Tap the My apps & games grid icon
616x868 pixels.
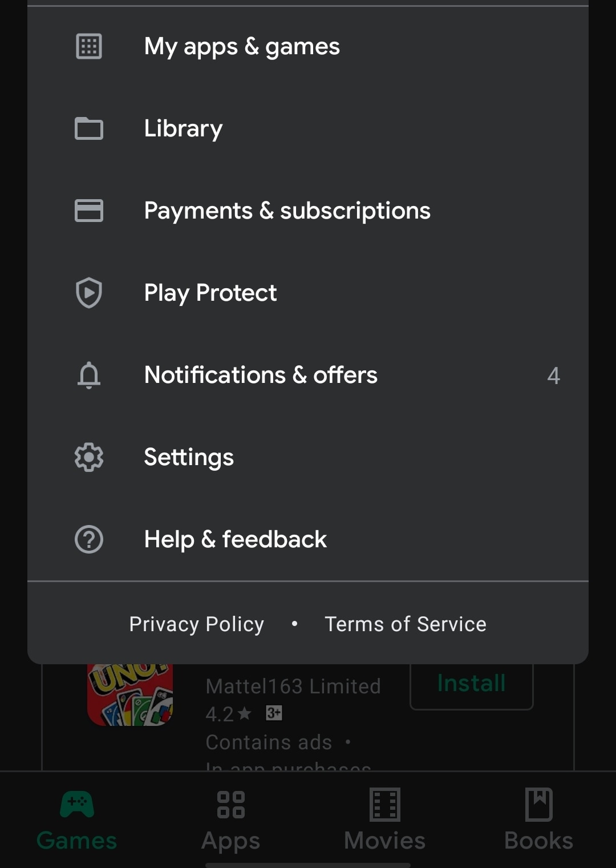[89, 46]
